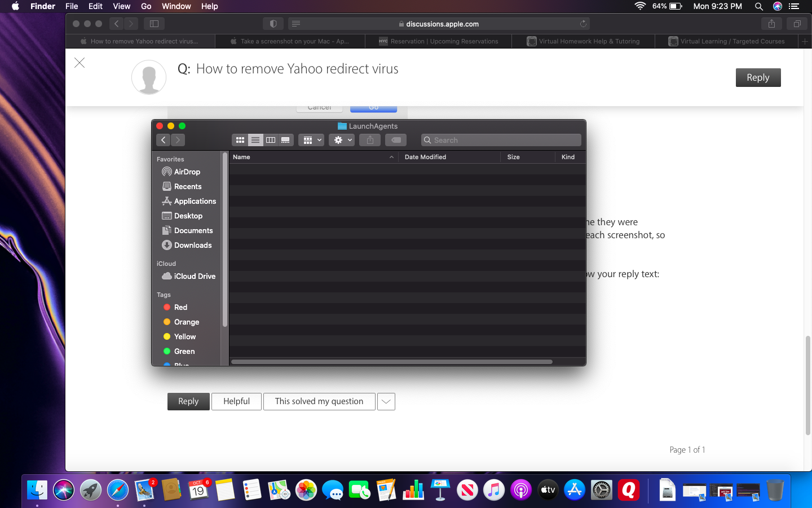The height and width of the screenshot is (508, 812).
Task: Open Wi-Fi status in menu bar
Action: coord(640,6)
